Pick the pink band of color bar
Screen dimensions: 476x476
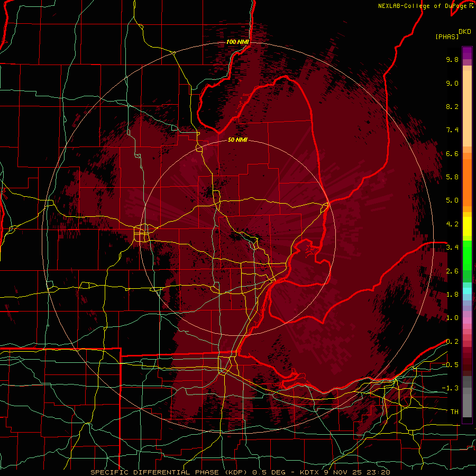[467, 321]
